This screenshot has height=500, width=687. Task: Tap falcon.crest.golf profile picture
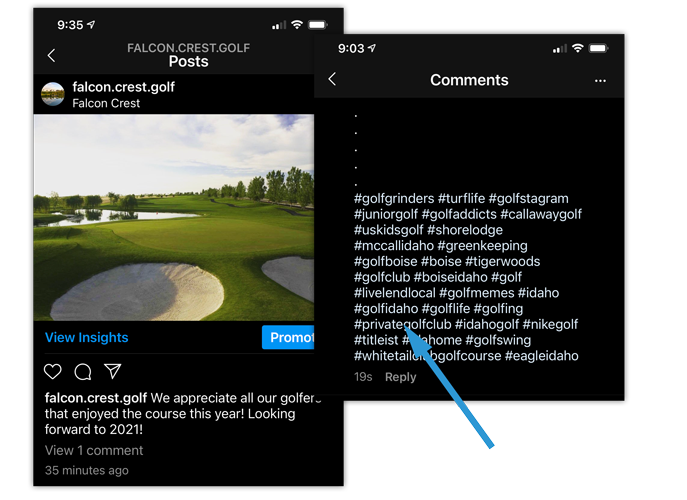(x=53, y=94)
